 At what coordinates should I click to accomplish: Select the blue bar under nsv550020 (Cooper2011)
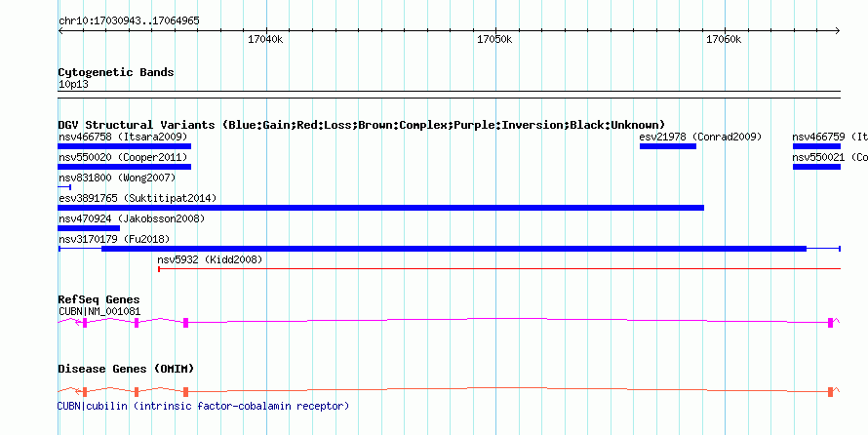point(125,167)
